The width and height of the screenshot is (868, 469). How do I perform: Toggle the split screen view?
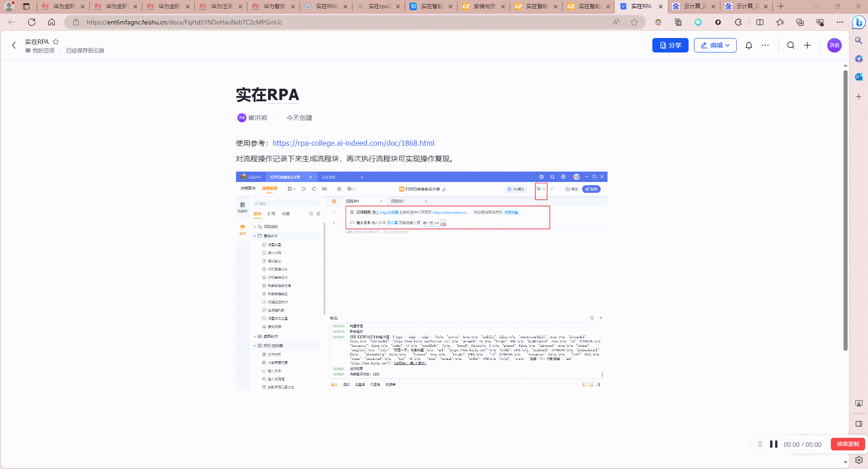(760, 22)
